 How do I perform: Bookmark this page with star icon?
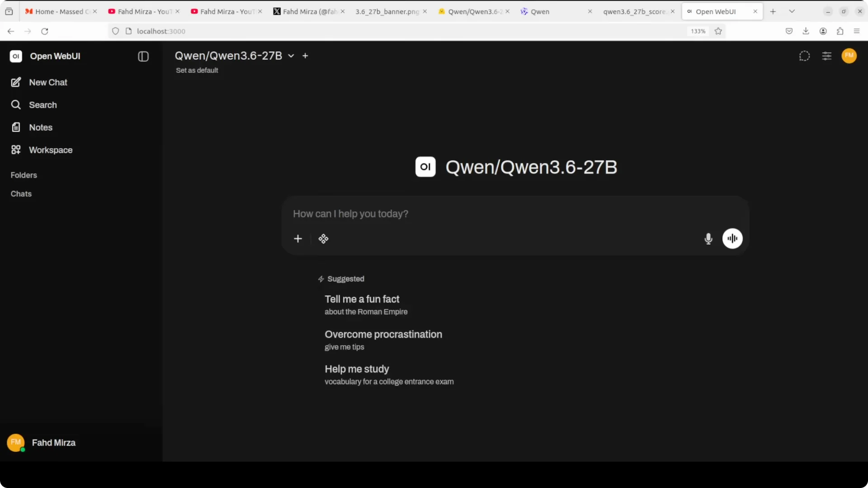tap(718, 31)
